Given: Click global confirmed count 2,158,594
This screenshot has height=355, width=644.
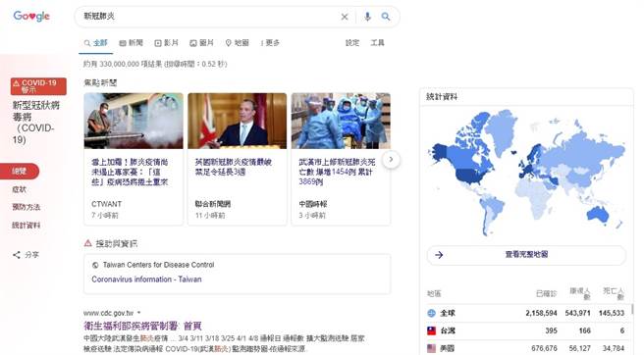Looking at the screenshot, I should click(541, 313).
